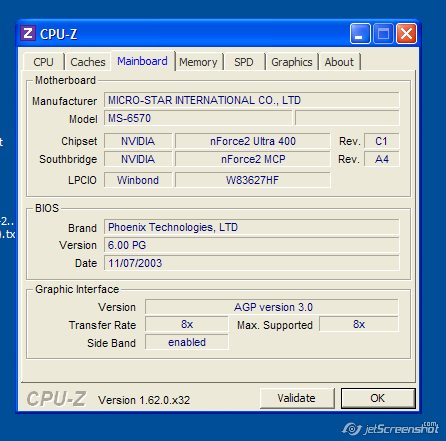This screenshot has width=446, height=441.
Task: Click the chipset revision C1 value
Action: tap(382, 141)
